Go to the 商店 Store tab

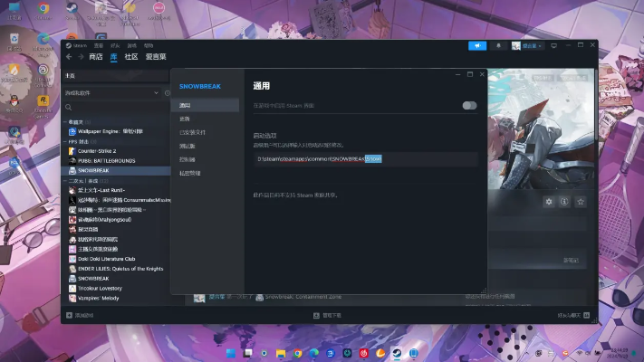[x=96, y=57]
